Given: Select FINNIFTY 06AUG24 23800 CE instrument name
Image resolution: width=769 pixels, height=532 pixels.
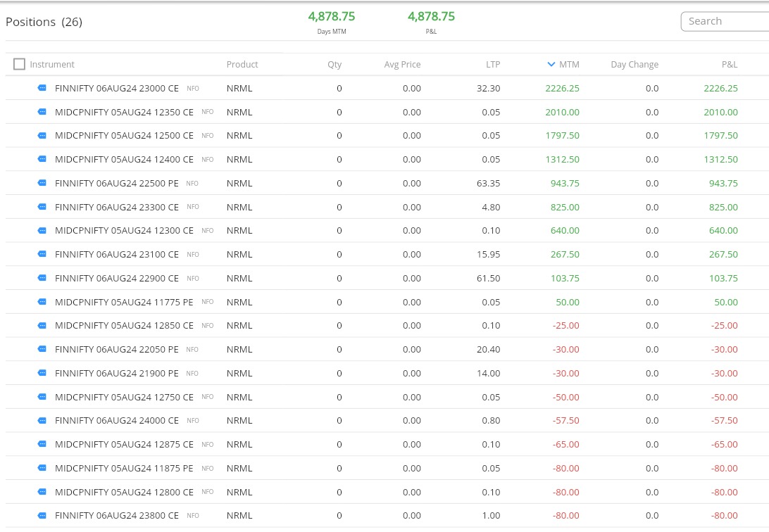Looking at the screenshot, I should 117,516.
